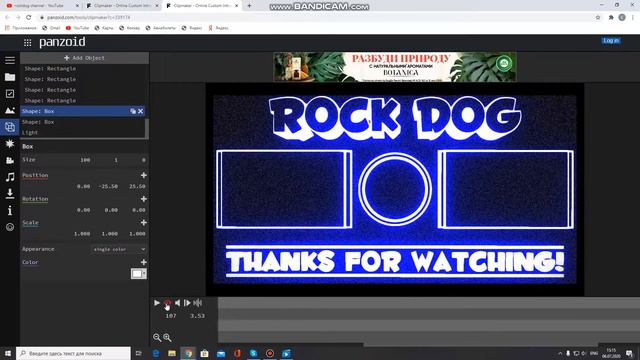Image resolution: width=640 pixels, height=360 pixels.
Task: Open the info sidebar icon
Action: pyautogui.click(x=10, y=210)
